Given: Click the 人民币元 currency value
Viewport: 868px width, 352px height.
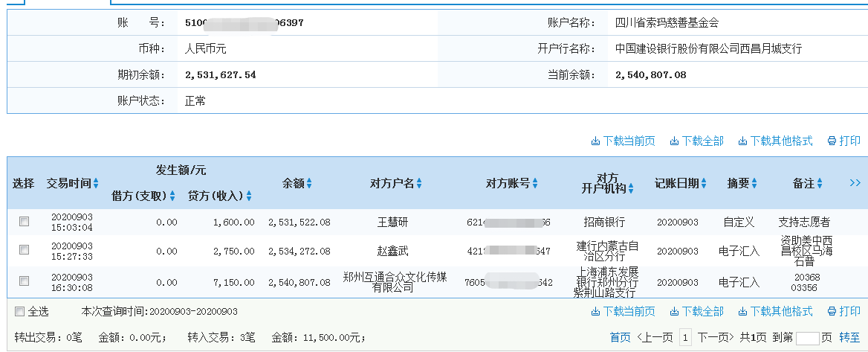Looking at the screenshot, I should (x=205, y=49).
